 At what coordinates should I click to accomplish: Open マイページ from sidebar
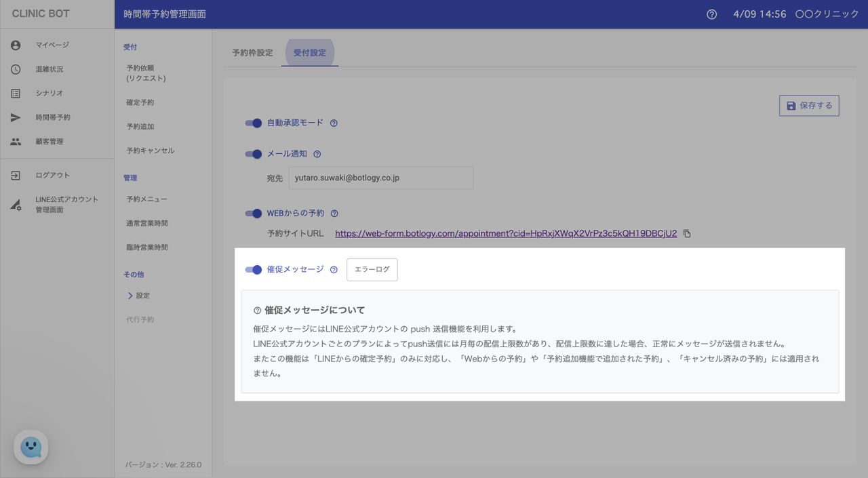click(x=52, y=45)
